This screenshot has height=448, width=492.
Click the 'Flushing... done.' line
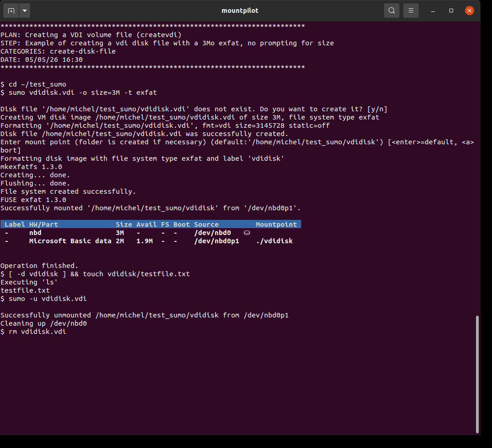pos(35,183)
